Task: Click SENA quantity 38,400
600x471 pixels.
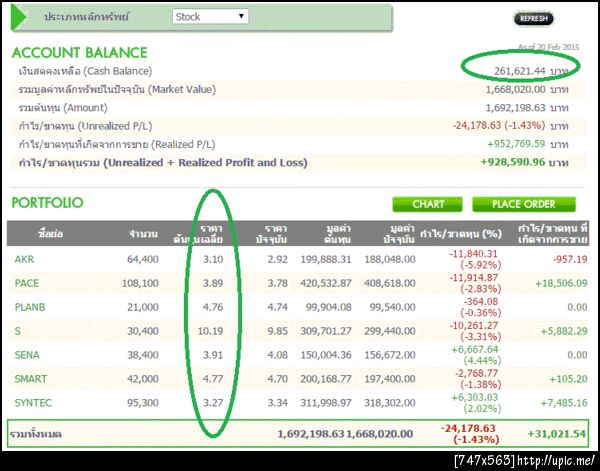Action: point(143,355)
